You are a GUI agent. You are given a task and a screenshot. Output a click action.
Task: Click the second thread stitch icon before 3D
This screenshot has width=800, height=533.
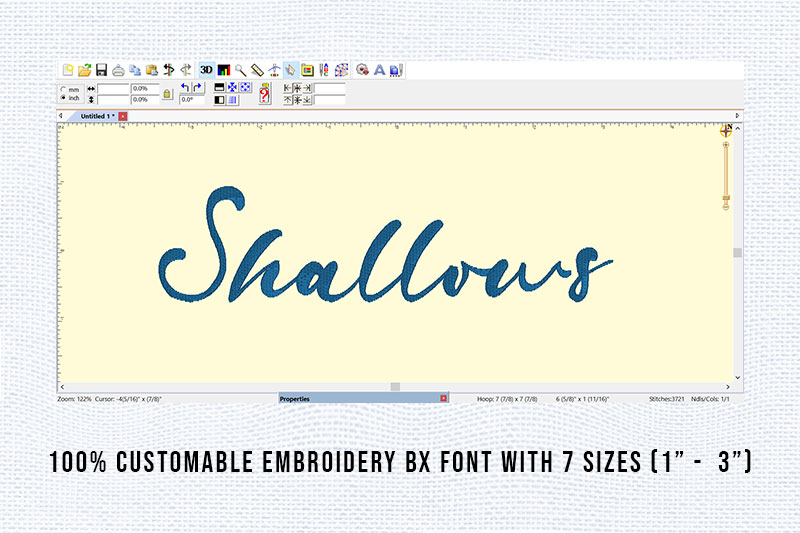(186, 70)
